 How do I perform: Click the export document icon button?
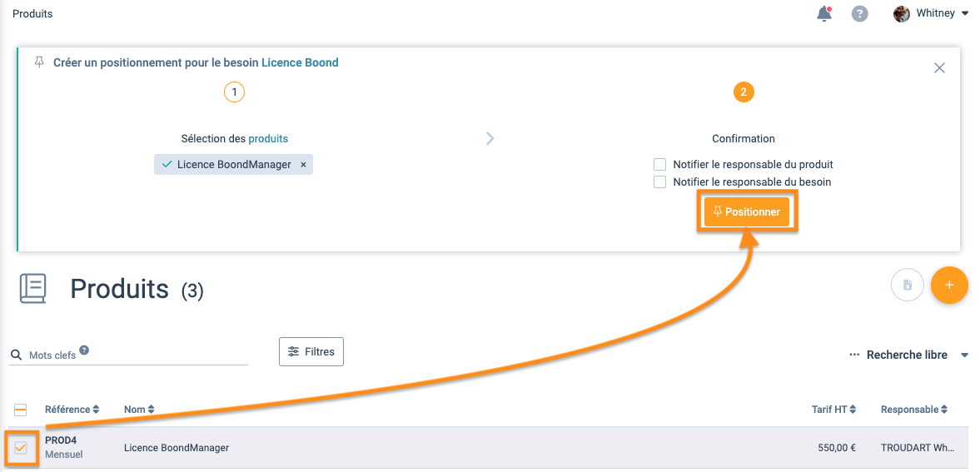click(908, 286)
